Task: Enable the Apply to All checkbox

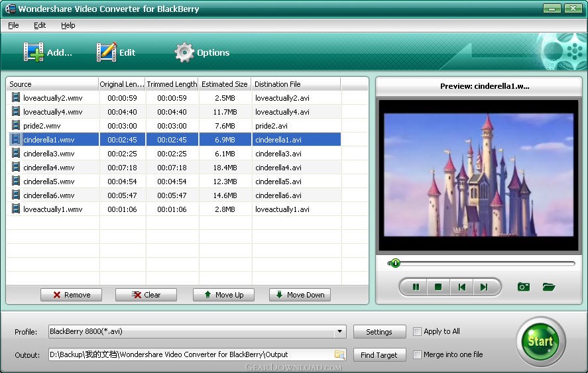Action: click(417, 331)
